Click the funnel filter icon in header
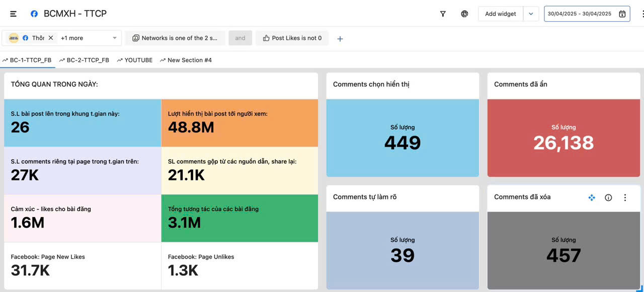Screen dimensions: 644x292 coord(443,14)
